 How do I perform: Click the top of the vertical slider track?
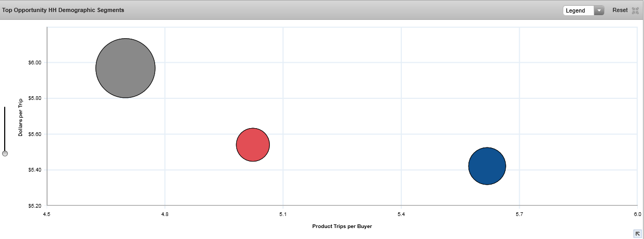coord(5,109)
